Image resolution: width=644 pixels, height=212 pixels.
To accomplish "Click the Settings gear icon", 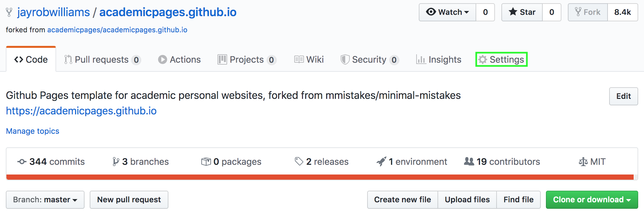I will 482,59.
